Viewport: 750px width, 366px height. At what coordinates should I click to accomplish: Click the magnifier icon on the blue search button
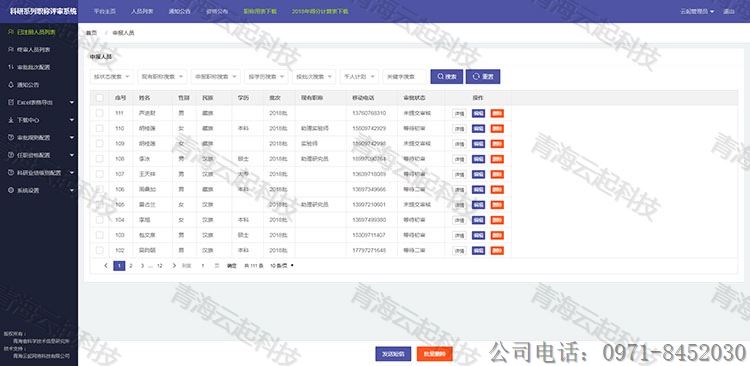440,77
